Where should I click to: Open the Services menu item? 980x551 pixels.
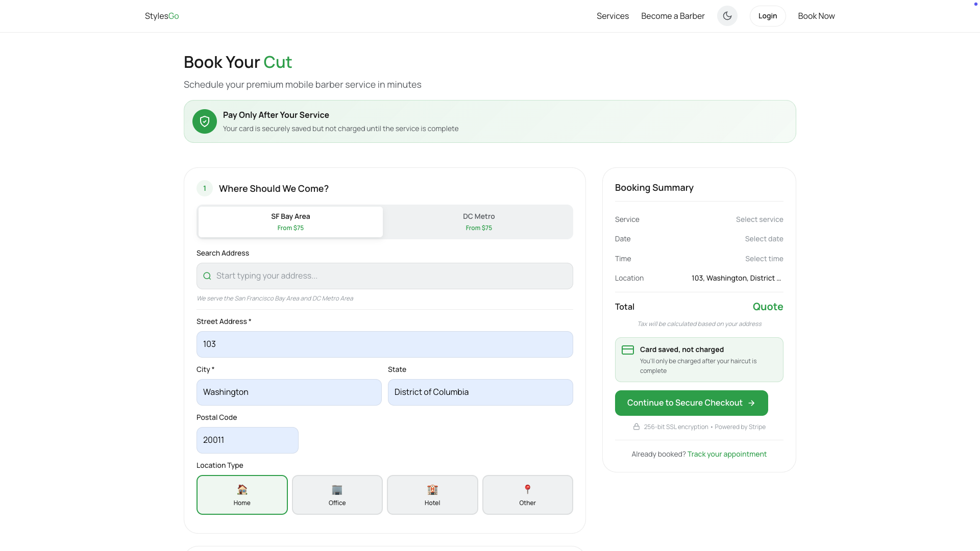click(x=612, y=16)
